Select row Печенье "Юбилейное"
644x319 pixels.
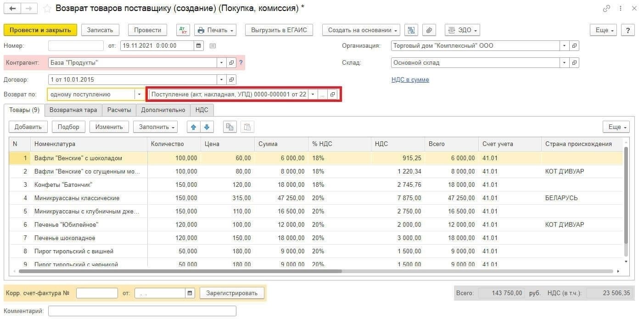[x=316, y=225]
